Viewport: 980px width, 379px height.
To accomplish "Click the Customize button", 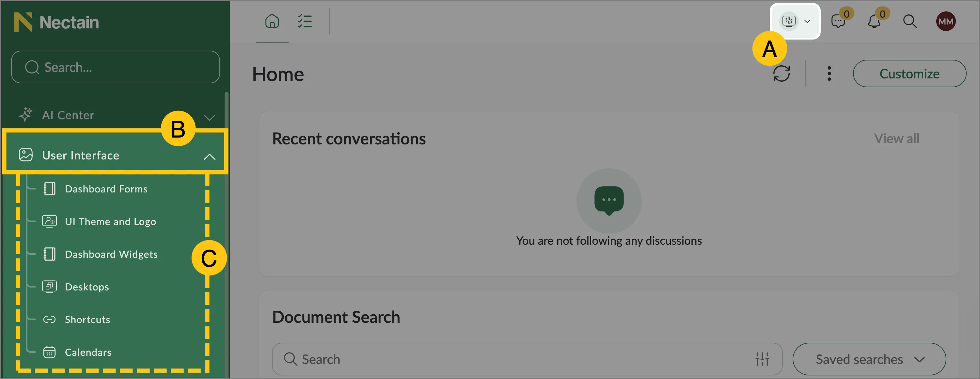I will (909, 74).
